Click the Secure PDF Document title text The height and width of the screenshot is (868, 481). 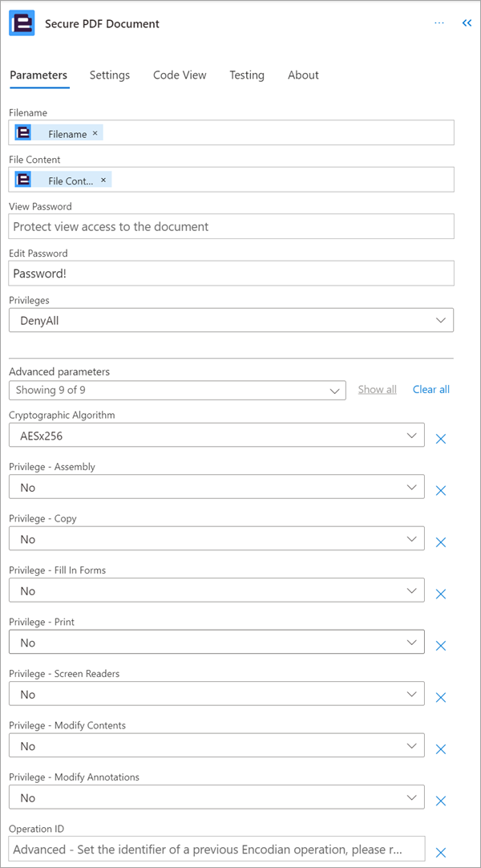pyautogui.click(x=102, y=24)
